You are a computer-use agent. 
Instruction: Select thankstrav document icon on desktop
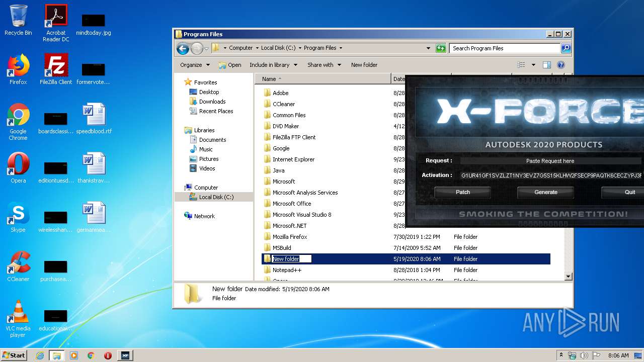point(94,168)
